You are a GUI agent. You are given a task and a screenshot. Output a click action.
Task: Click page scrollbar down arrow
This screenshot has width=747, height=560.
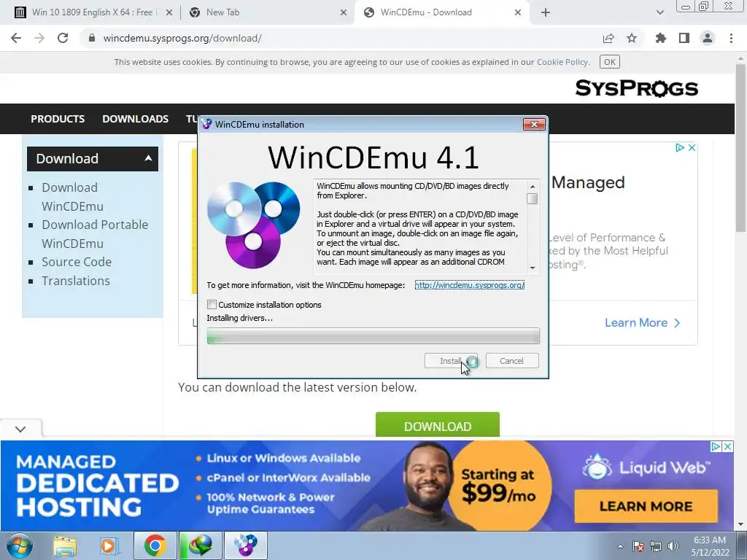click(741, 525)
